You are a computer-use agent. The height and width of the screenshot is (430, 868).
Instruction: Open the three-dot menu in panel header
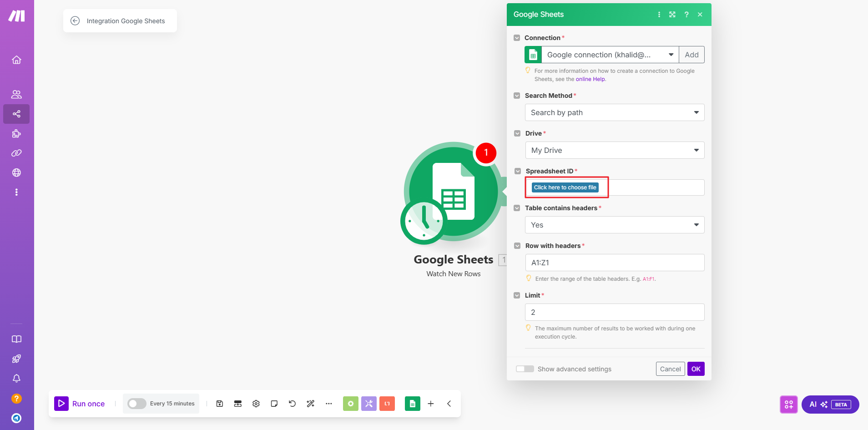(659, 15)
